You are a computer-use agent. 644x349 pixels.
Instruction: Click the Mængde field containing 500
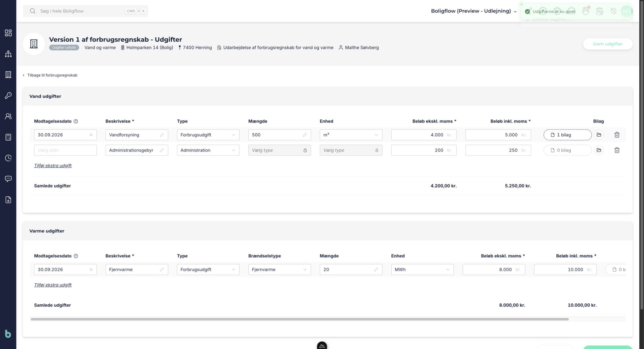[x=279, y=135]
